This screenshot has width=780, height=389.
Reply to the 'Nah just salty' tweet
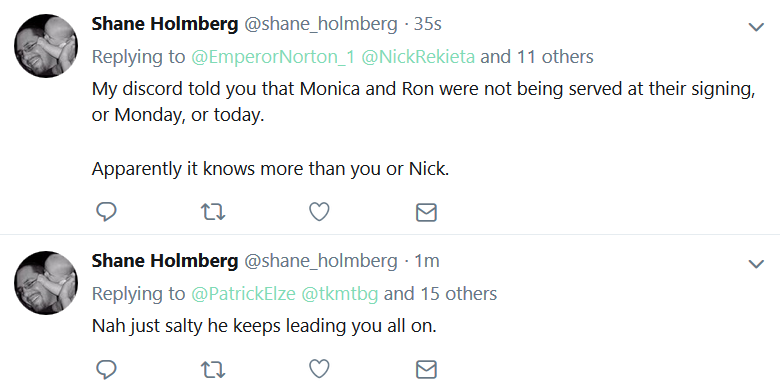coord(106,370)
